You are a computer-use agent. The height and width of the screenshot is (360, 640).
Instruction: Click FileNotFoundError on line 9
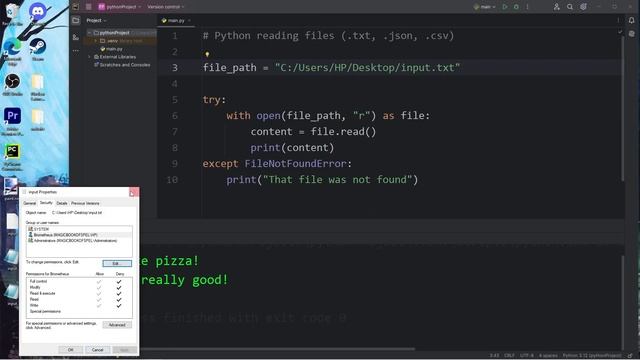point(296,164)
